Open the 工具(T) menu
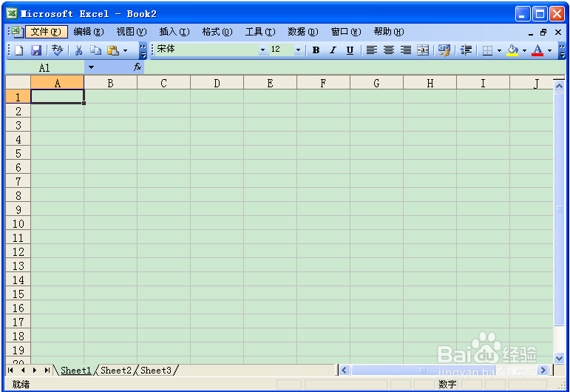Viewport: 570px width, 392px height. pos(260,32)
